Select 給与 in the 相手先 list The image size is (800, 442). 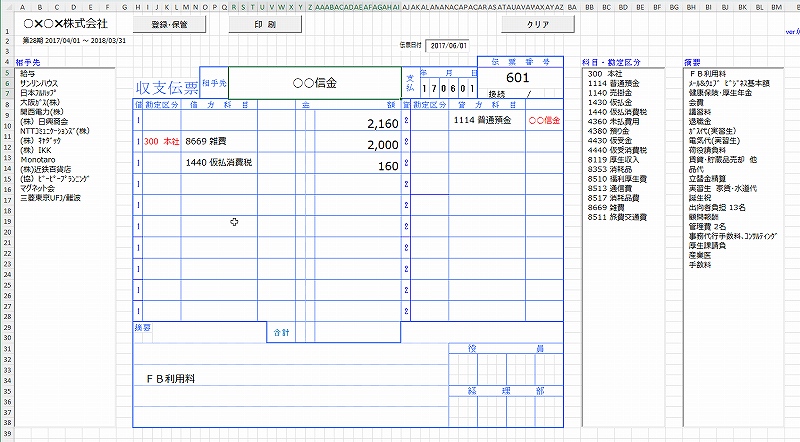pyautogui.click(x=27, y=74)
